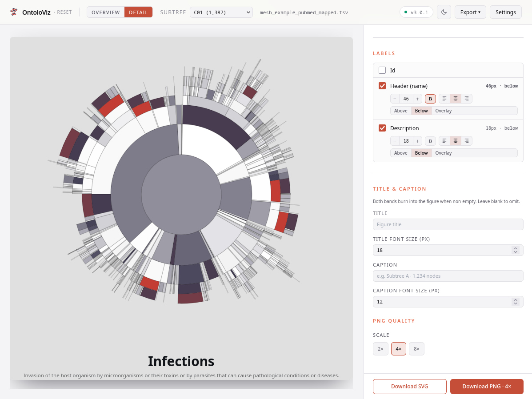Align Description label left
Image resolution: width=532 pixels, height=399 pixels.
pyautogui.click(x=444, y=141)
